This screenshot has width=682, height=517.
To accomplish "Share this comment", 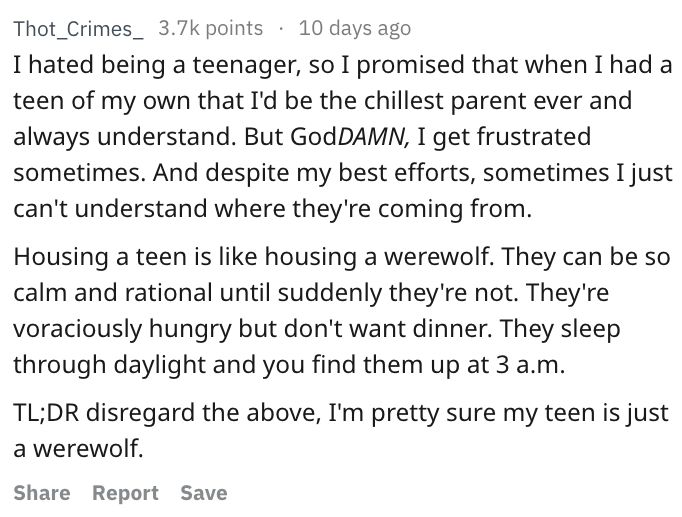I will (x=42, y=493).
